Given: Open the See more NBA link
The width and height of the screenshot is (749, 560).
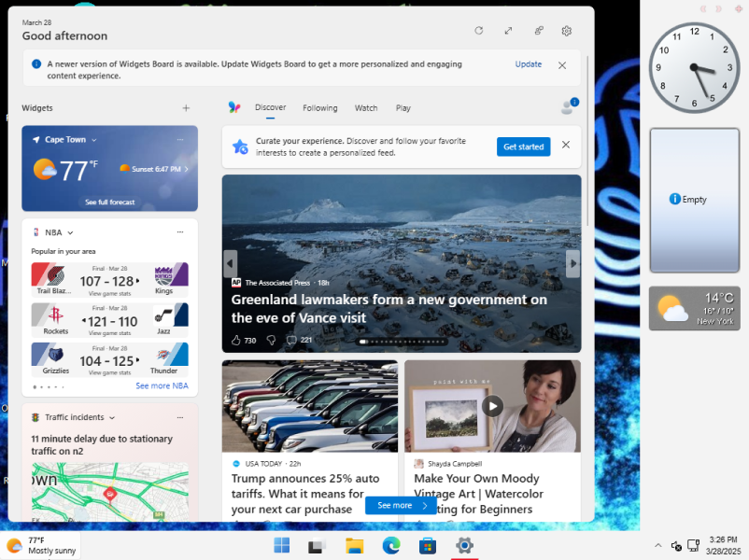Looking at the screenshot, I should click(x=162, y=385).
